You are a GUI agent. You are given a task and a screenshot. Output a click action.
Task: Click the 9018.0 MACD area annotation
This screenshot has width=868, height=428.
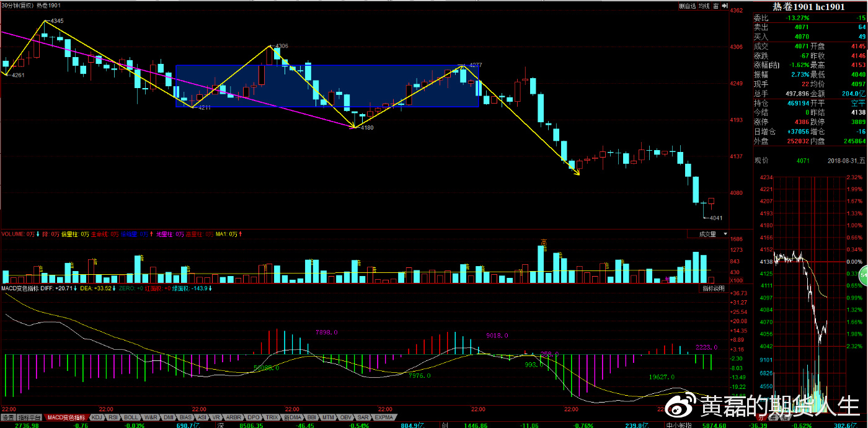(x=497, y=335)
